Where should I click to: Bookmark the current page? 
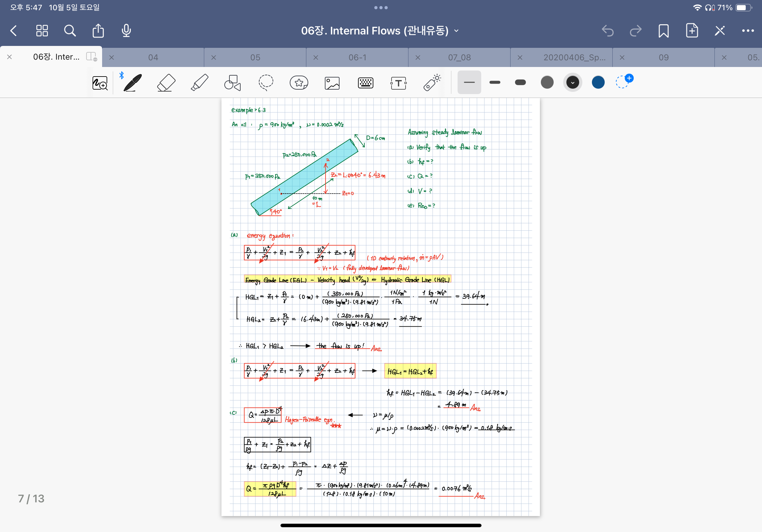tap(663, 31)
